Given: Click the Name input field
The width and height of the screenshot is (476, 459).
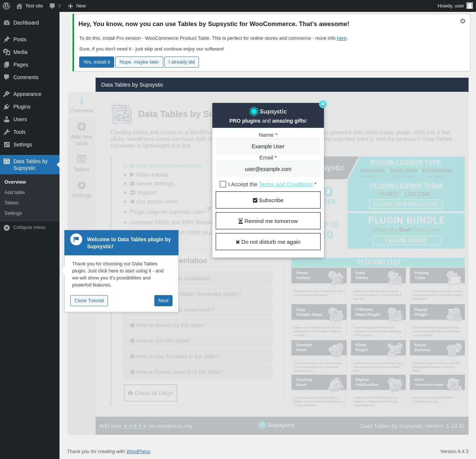Looking at the screenshot, I should click(268, 146).
